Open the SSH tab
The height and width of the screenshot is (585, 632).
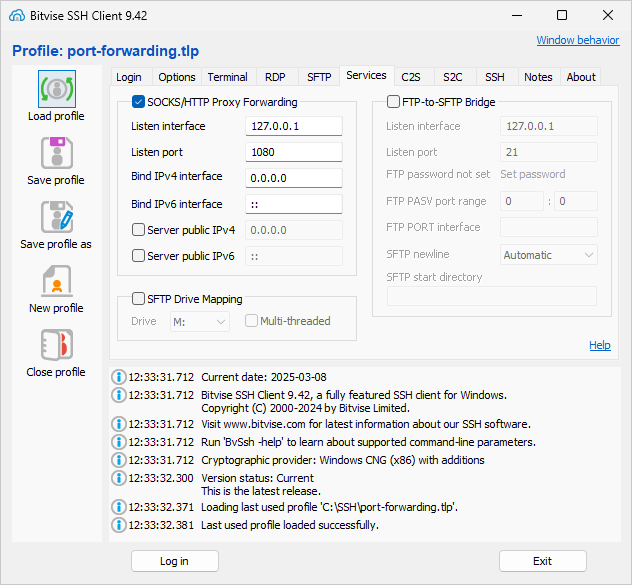pos(495,77)
